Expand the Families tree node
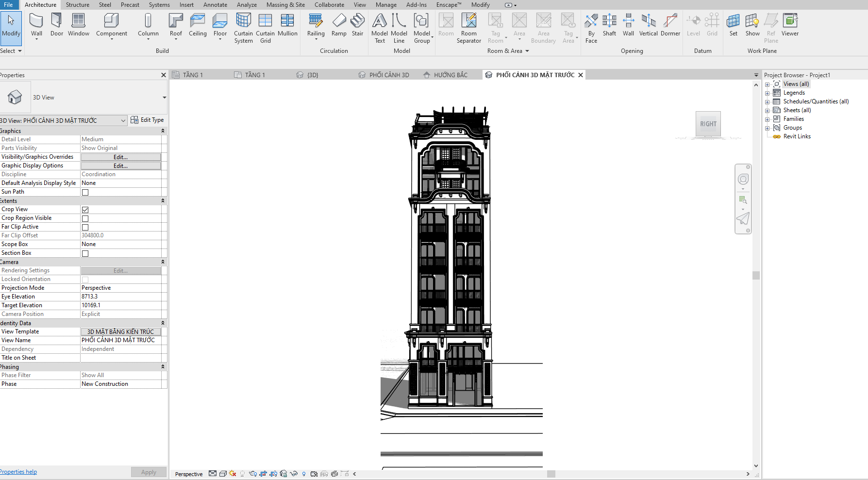 click(768, 119)
